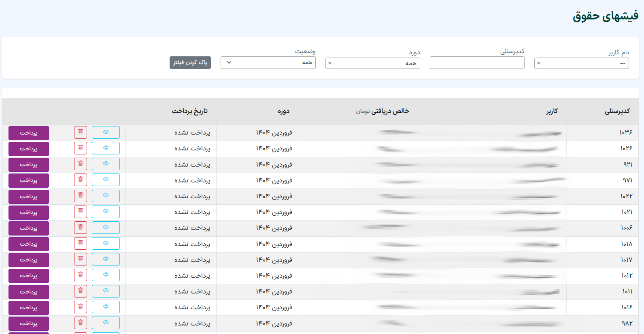Image resolution: width=644 pixels, height=334 pixels.
Task: Delete the payslip row ۱۰۰۶ with trash icon
Action: point(81,227)
